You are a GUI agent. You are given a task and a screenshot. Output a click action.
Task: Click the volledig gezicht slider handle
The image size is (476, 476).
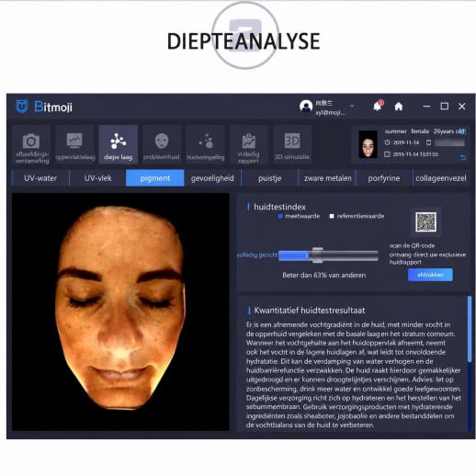point(317,255)
